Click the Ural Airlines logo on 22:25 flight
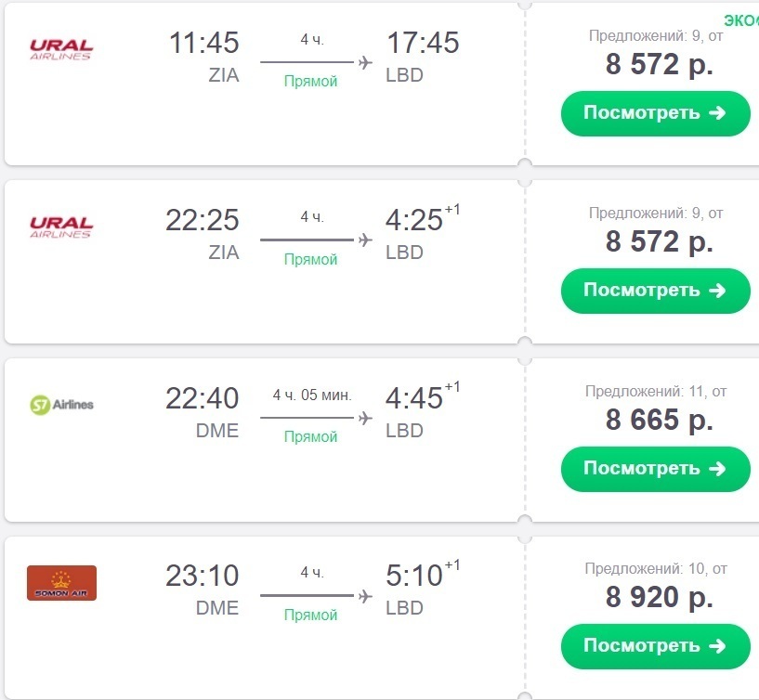The width and height of the screenshot is (759, 700). click(x=61, y=227)
